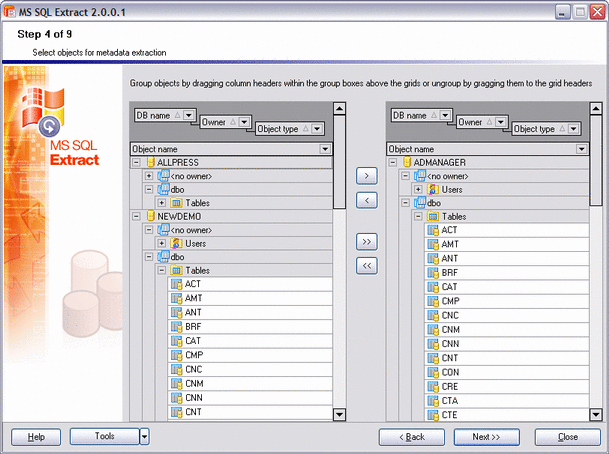Expand no owner node under ALLPRESS

pyautogui.click(x=149, y=176)
